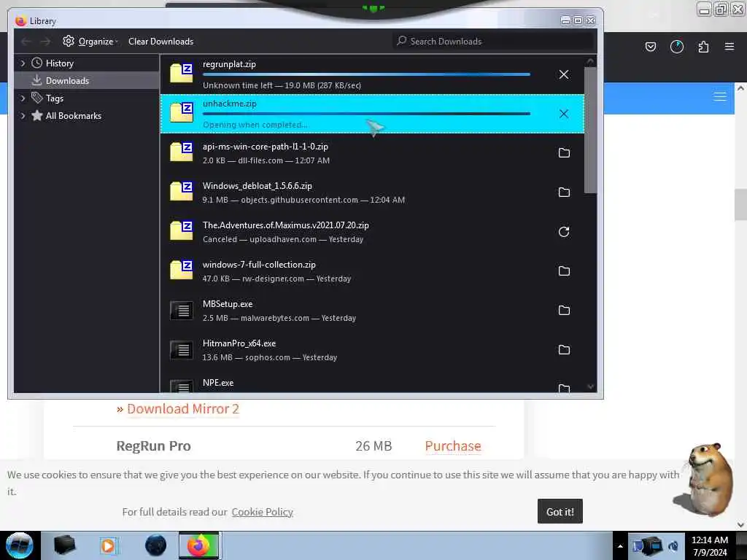Open the Pocket icon in Firefox toolbar
747x560 pixels.
pyautogui.click(x=650, y=47)
